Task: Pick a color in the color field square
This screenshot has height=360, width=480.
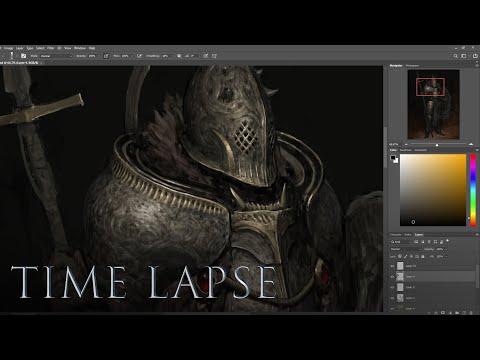Action: tap(433, 190)
